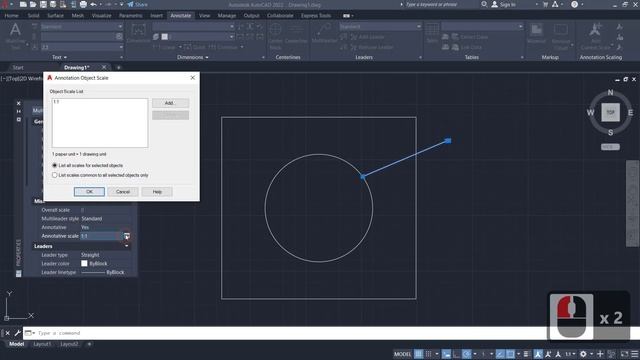The width and height of the screenshot is (640, 360).
Task: Click the Leader type Straight value
Action: pyautogui.click(x=90, y=255)
